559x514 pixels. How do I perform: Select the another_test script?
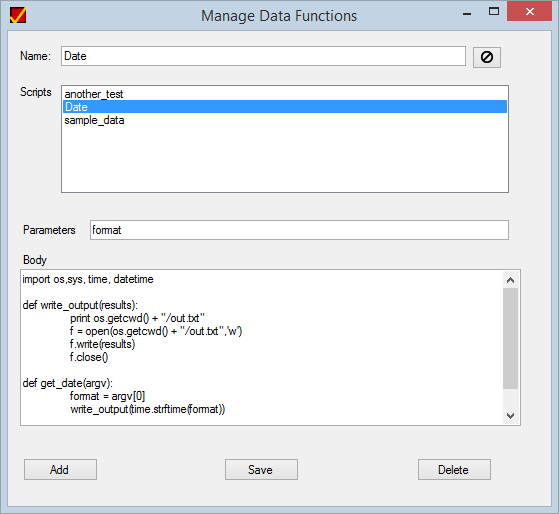(93, 94)
